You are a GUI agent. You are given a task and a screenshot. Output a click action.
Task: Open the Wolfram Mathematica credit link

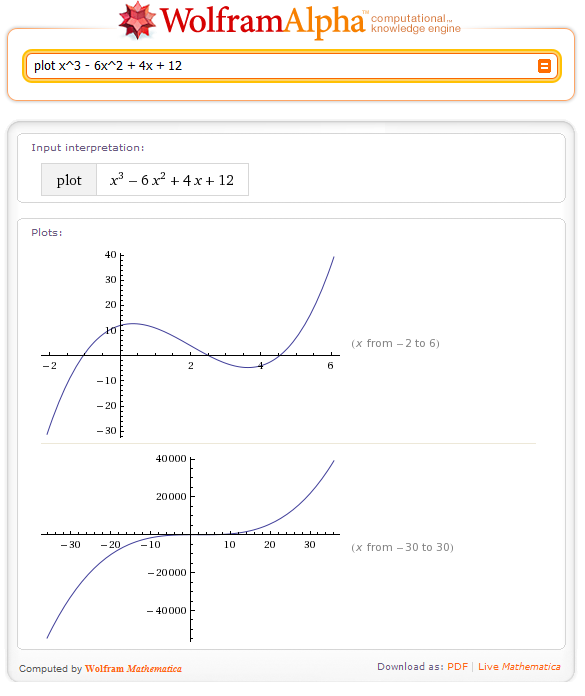pyautogui.click(x=133, y=668)
